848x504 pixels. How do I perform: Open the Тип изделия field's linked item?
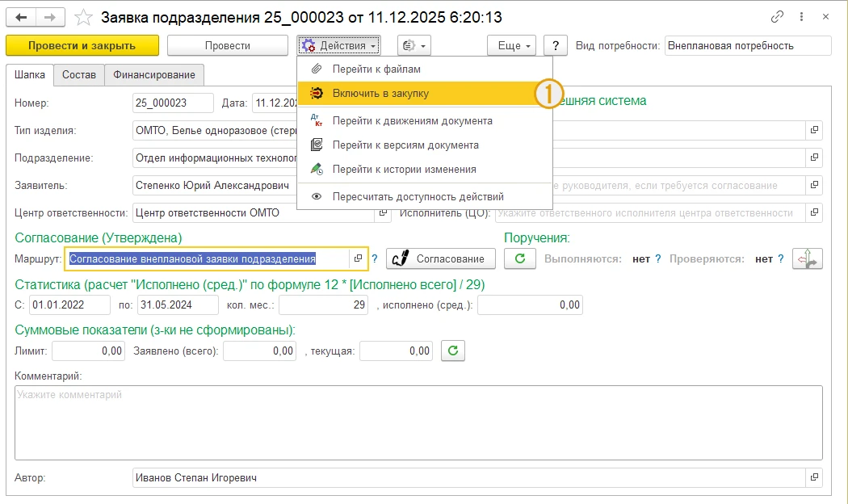tap(814, 130)
